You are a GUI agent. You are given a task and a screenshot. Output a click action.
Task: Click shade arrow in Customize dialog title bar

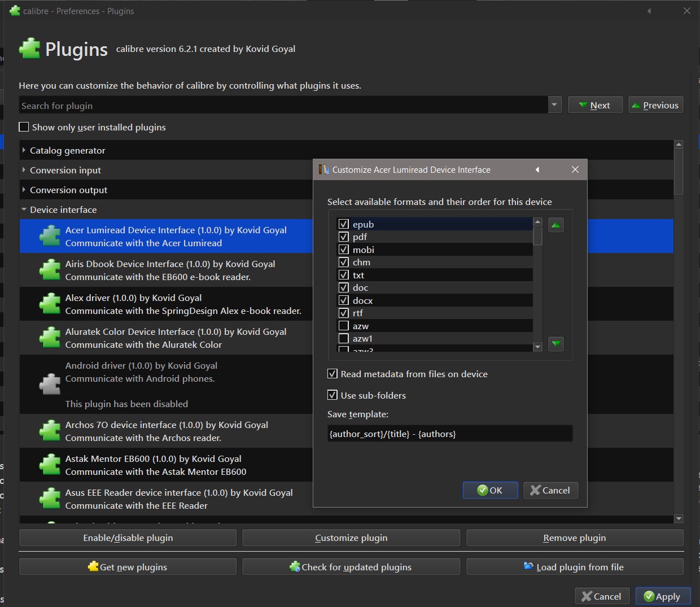(x=537, y=169)
